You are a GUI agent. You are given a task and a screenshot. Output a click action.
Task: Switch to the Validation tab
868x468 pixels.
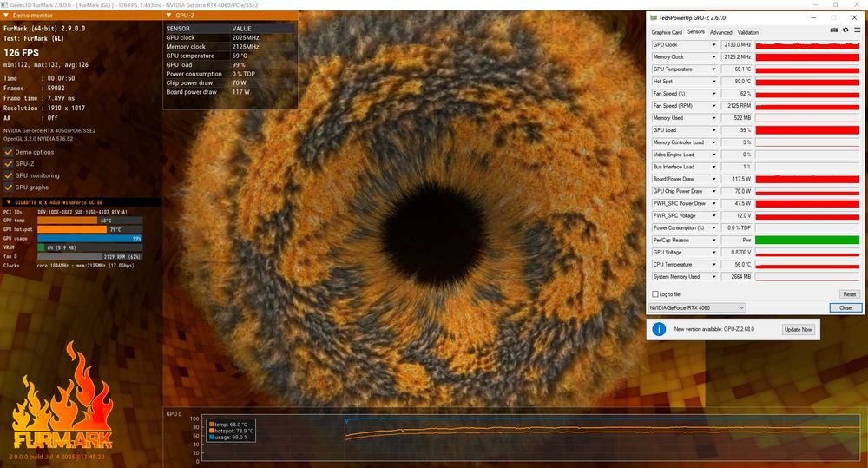748,33
